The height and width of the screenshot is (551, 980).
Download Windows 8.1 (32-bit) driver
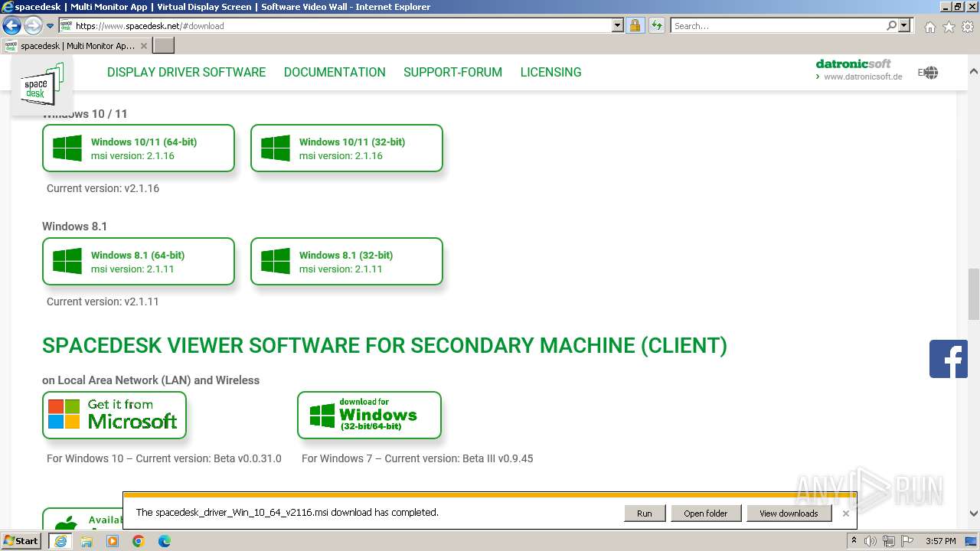click(347, 262)
